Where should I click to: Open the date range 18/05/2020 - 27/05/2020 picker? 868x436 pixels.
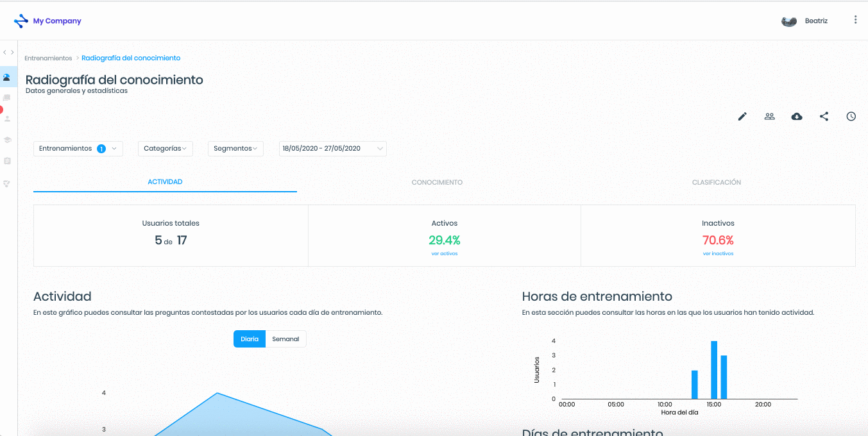(x=332, y=149)
